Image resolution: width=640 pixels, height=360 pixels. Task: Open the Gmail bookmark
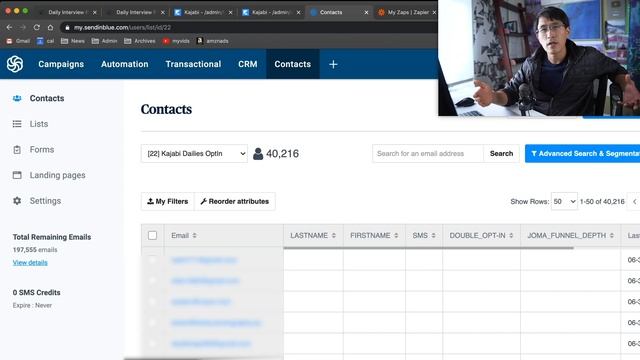[x=18, y=41]
